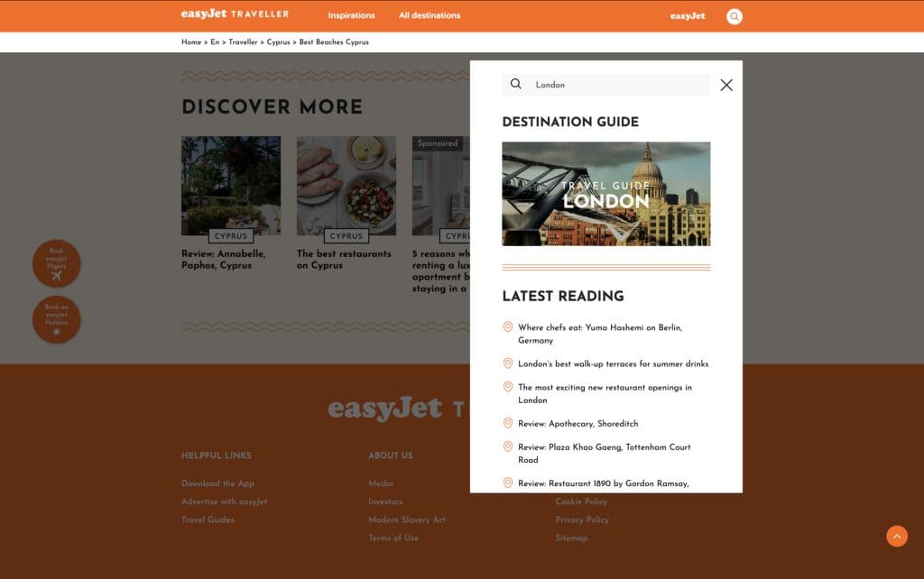Click the pin icon beside restaurant openings article
Viewport: 924px width, 579px height.
click(x=507, y=387)
